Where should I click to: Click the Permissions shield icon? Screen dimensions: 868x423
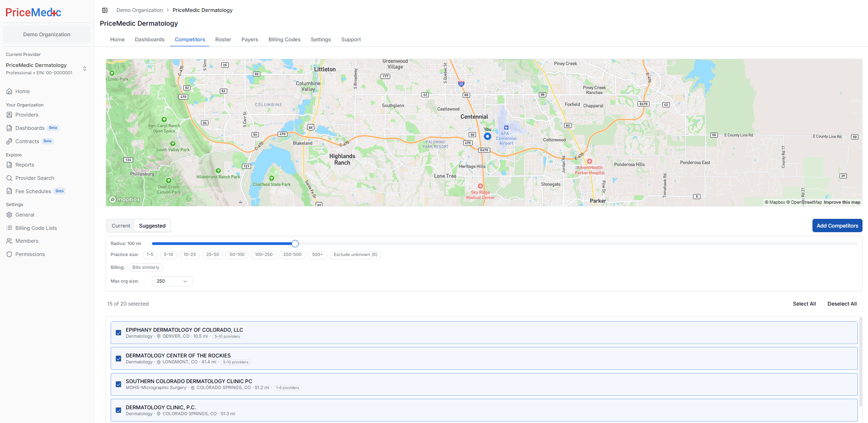pyautogui.click(x=9, y=254)
